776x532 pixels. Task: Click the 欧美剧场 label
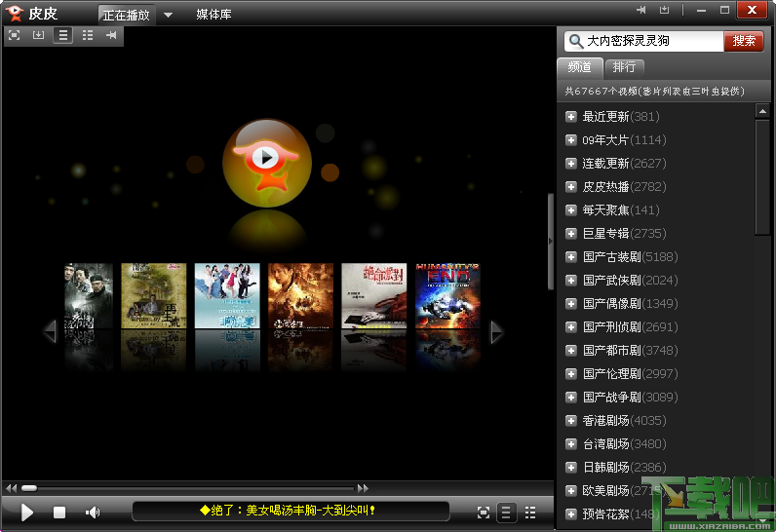coord(605,490)
